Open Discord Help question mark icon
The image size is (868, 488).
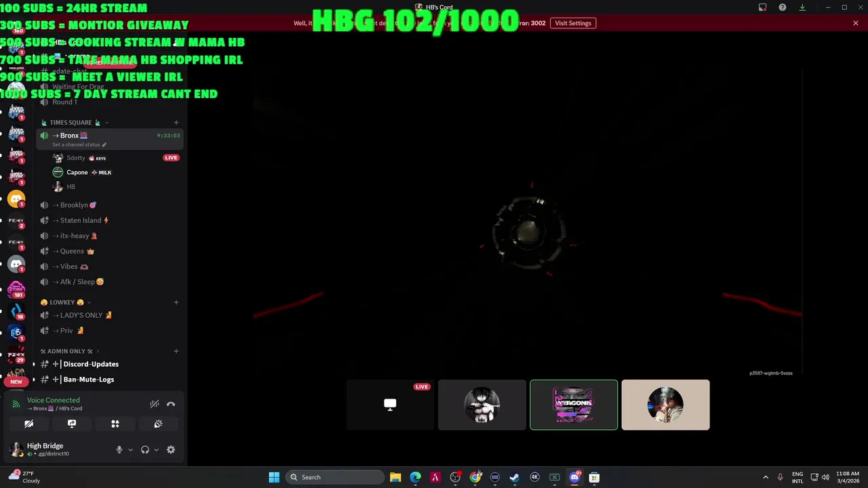(783, 7)
